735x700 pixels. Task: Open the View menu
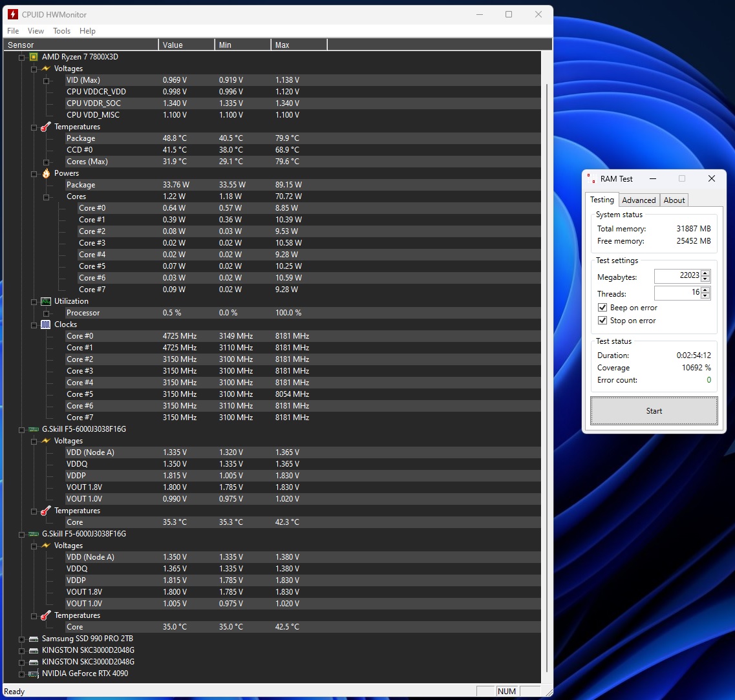(x=36, y=30)
